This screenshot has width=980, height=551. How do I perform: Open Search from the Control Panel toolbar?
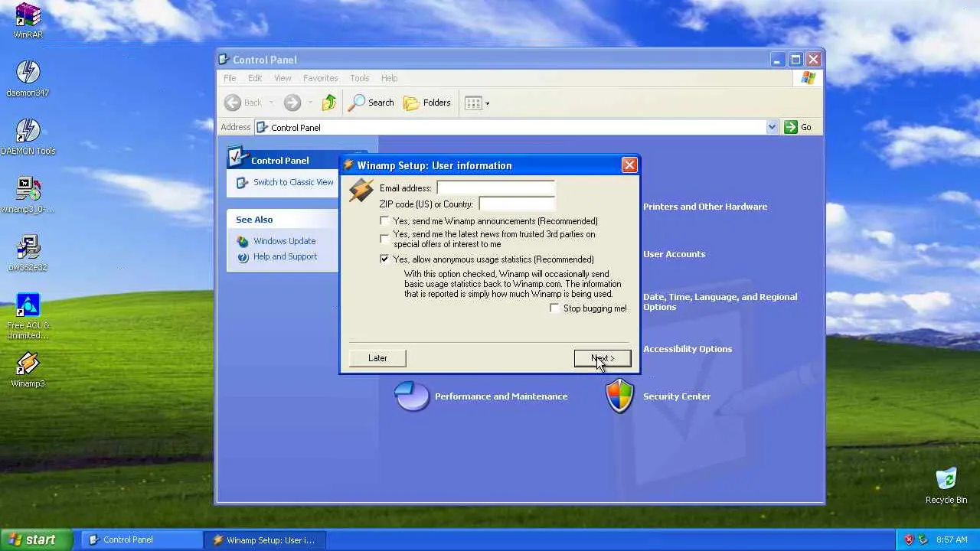[371, 103]
